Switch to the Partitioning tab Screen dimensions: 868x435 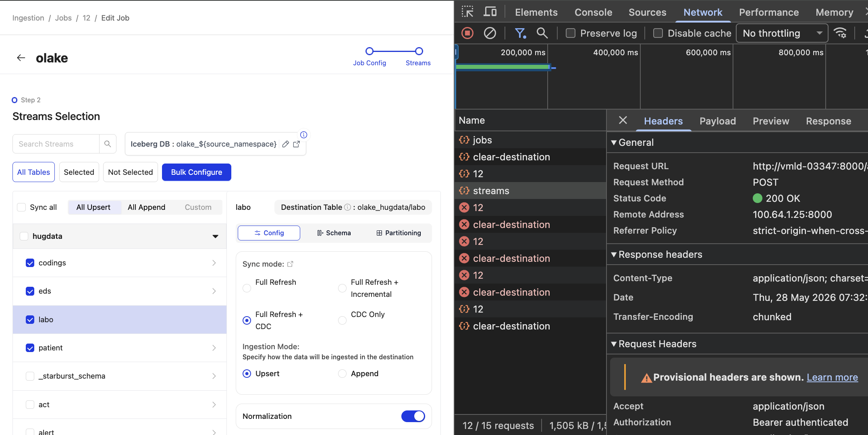(399, 233)
